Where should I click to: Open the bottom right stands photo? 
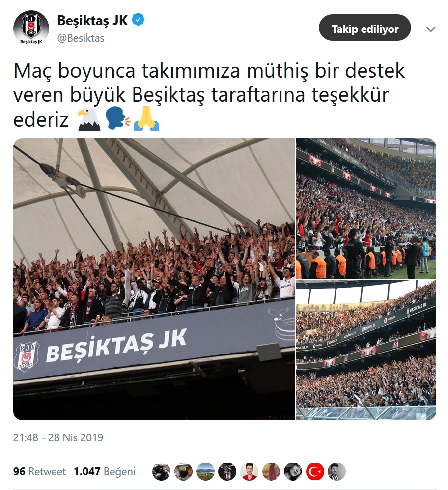pyautogui.click(x=366, y=350)
